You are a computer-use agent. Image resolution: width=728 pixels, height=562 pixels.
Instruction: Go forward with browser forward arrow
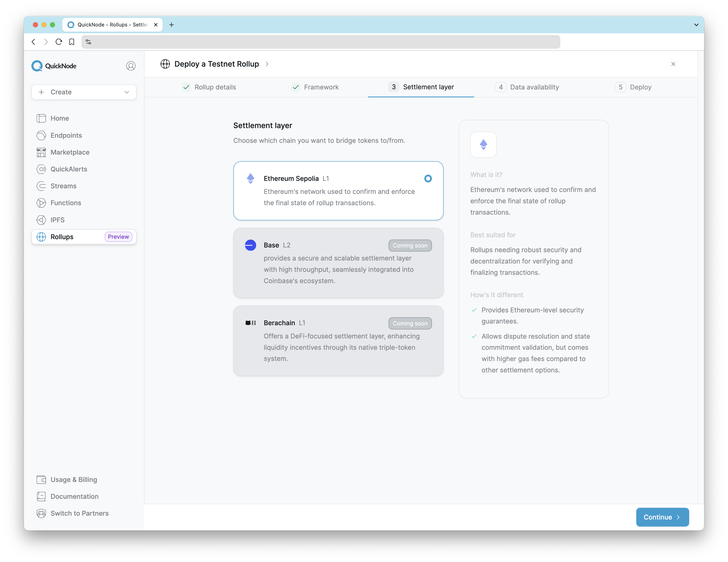[46, 42]
